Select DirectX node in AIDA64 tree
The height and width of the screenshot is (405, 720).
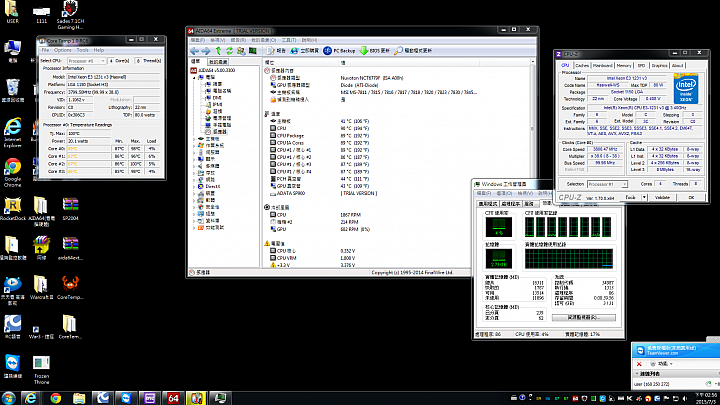coord(209,186)
